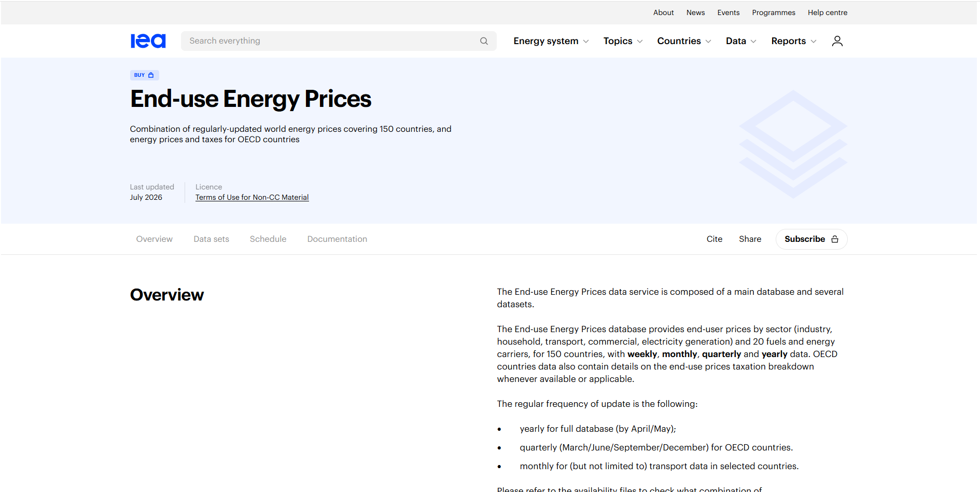Open the Data dropdown menu
The height and width of the screenshot is (492, 980).
[x=741, y=41]
